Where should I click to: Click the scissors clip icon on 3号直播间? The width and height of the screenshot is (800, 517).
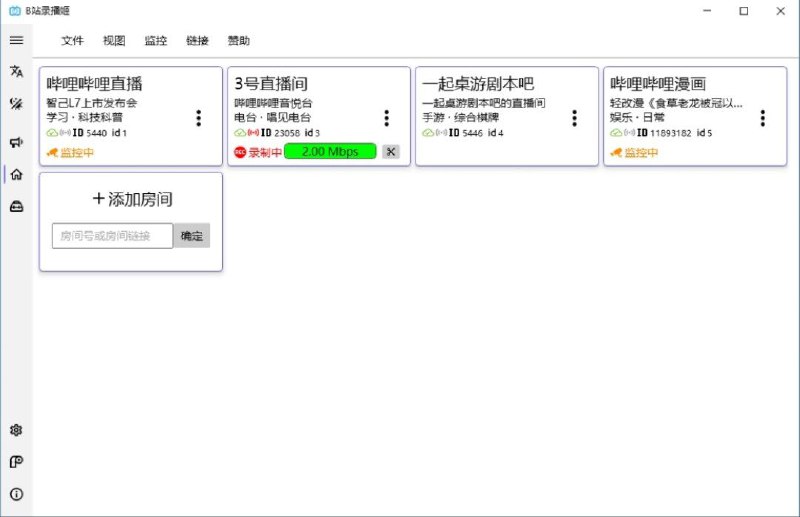(x=390, y=152)
